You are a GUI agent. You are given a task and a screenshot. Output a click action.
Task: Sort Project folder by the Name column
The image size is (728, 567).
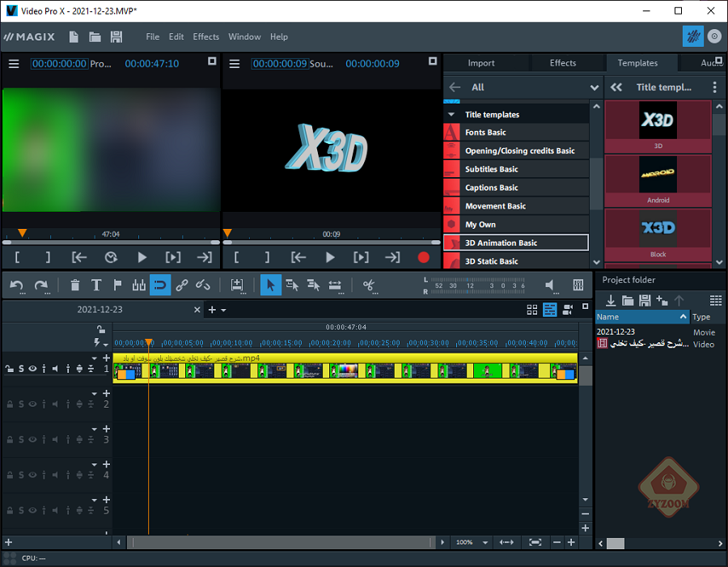642,317
